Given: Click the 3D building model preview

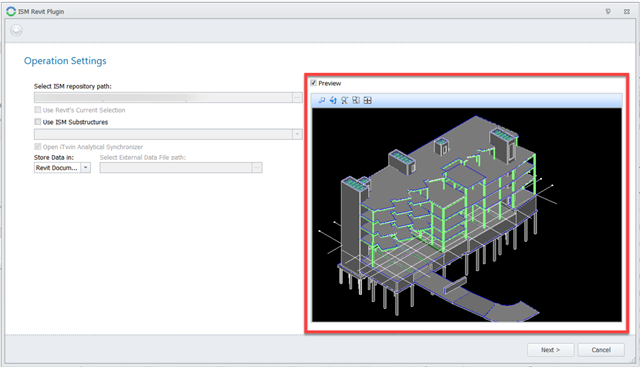Looking at the screenshot, I should [467, 215].
